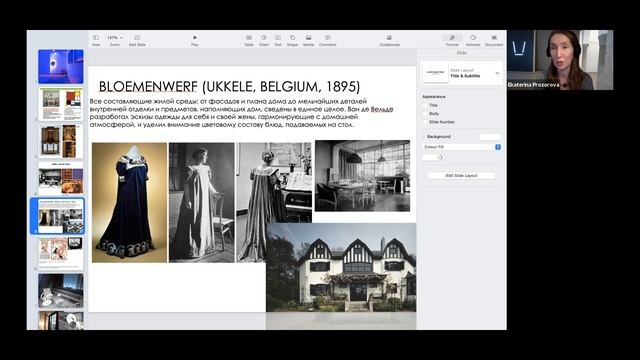Expand the Slide Layout Title & Subtitle dropdown
The width and height of the screenshot is (640, 360).
(497, 73)
